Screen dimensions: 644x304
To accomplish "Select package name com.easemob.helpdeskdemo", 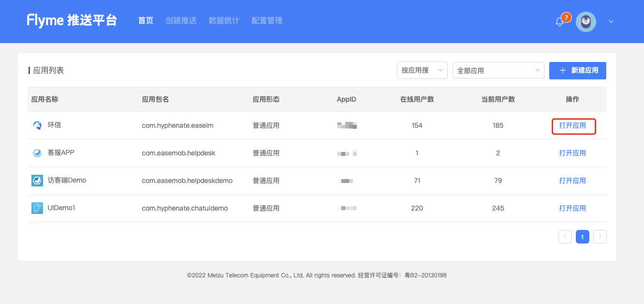I will point(187,181).
